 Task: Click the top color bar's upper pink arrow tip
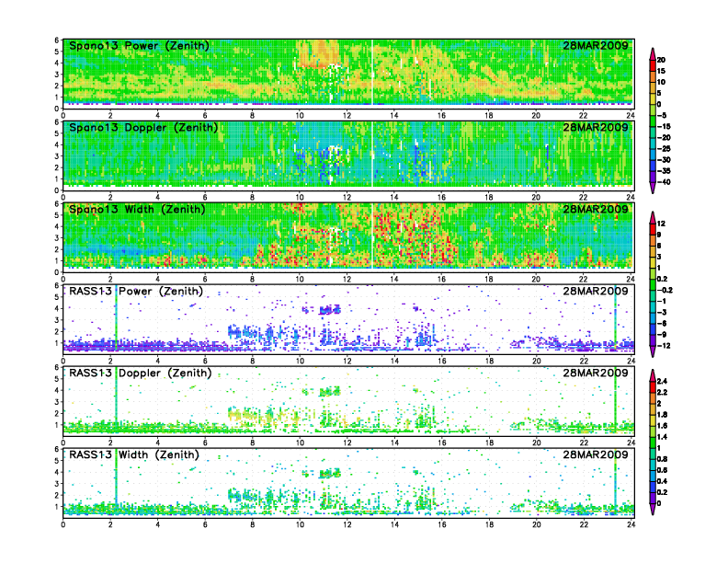pos(653,52)
